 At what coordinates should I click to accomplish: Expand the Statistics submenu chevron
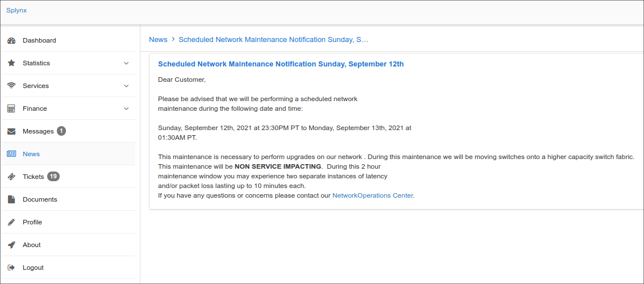point(127,63)
